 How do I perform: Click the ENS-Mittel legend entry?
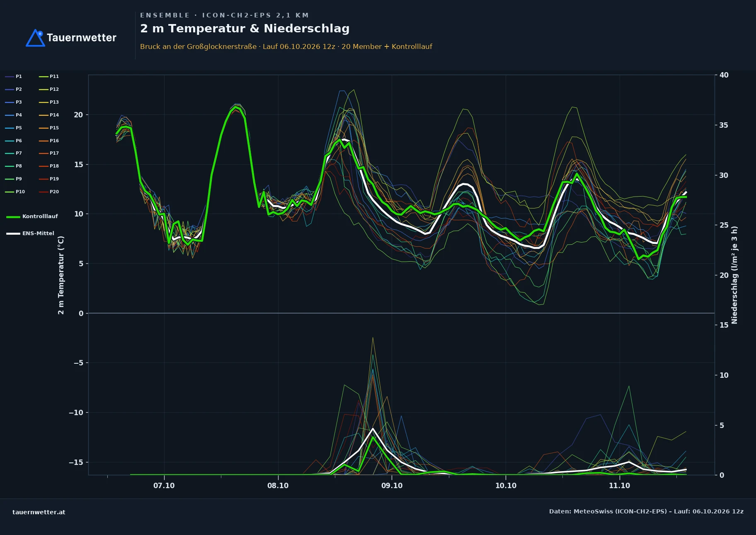point(30,233)
